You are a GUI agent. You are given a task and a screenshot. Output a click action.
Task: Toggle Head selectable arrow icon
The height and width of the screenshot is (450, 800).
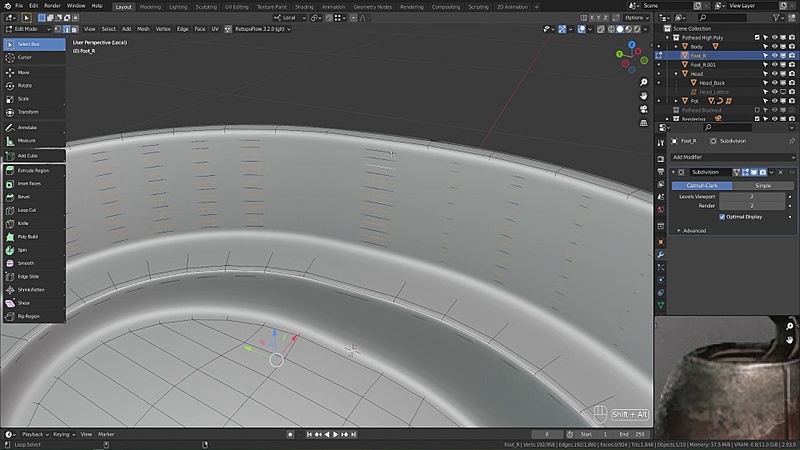[x=765, y=74]
